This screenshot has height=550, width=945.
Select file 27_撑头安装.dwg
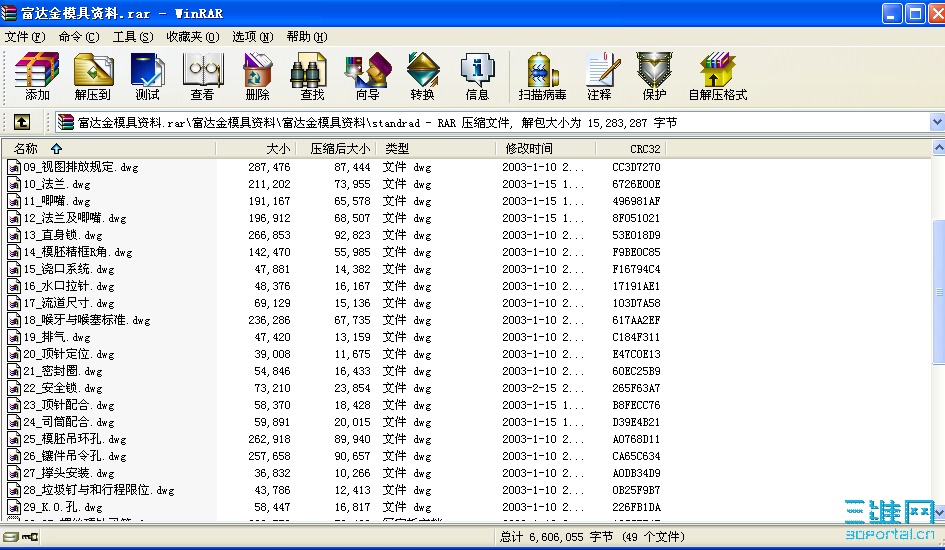pos(69,473)
